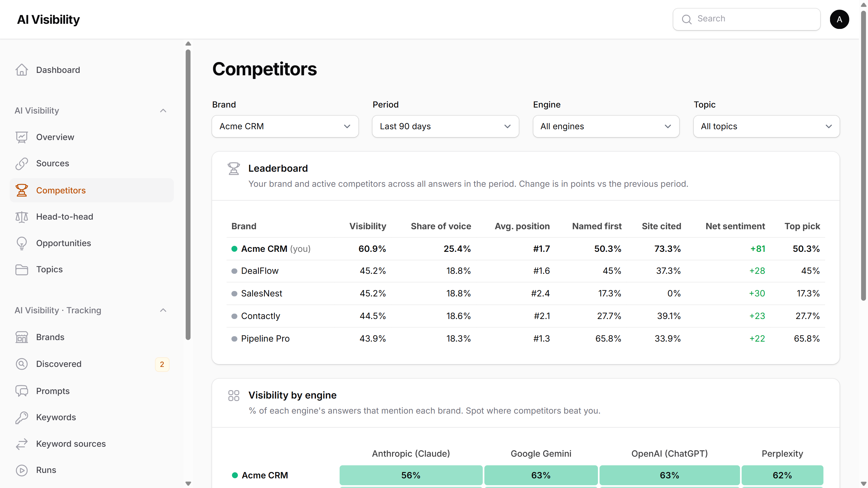Navigate to Runs
This screenshot has height=488, width=868.
[92, 470]
